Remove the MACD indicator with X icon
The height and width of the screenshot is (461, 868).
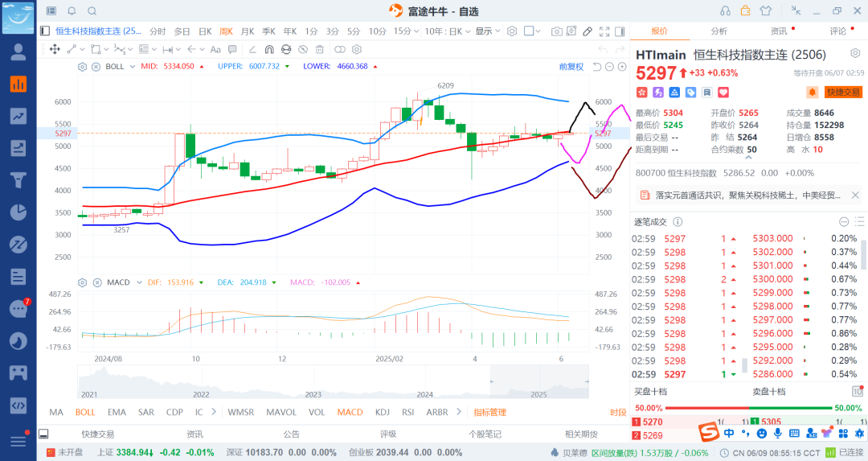[97, 282]
